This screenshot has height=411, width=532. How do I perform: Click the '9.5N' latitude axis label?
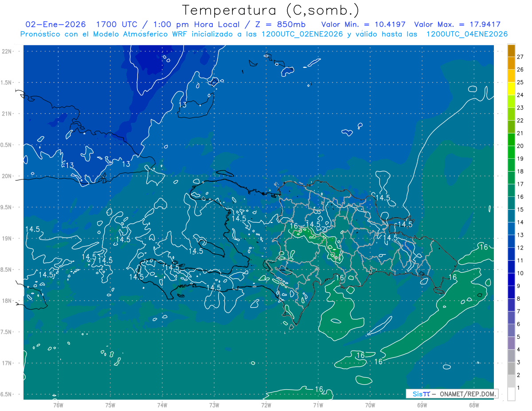(x=7, y=207)
